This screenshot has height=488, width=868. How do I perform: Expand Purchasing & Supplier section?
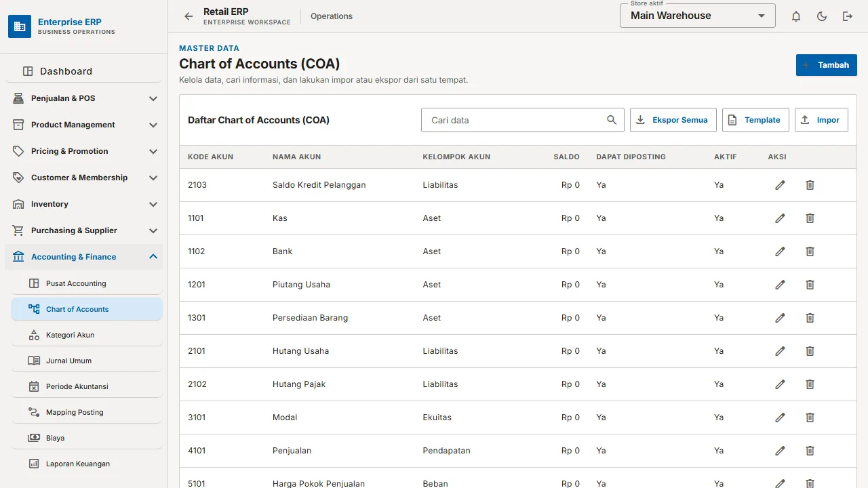[84, 230]
